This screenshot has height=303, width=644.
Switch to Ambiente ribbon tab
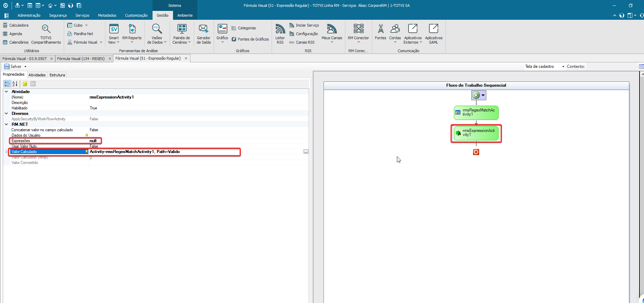185,15
